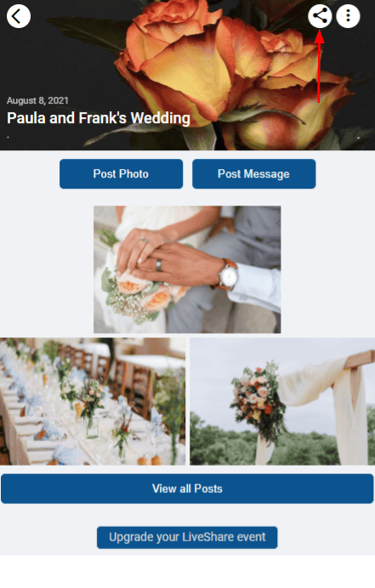Click the Paula and Frank's Wedding title

tap(99, 118)
